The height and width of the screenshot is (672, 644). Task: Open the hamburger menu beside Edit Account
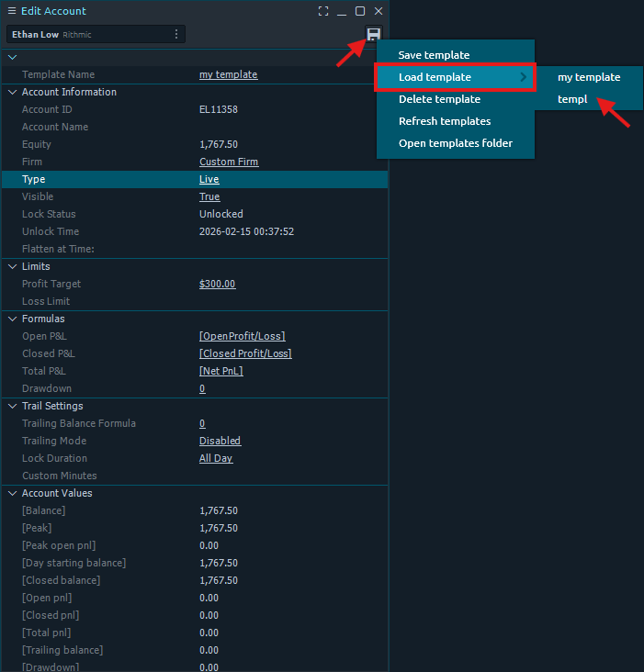pos(12,11)
